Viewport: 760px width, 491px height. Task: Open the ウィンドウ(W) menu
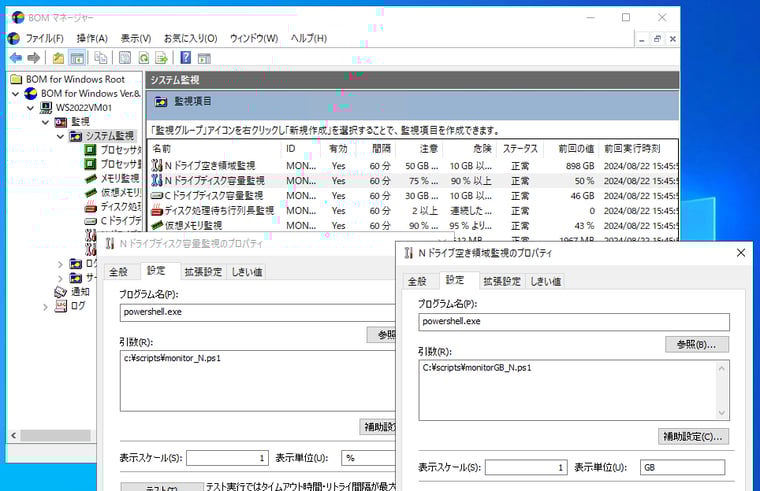[254, 38]
